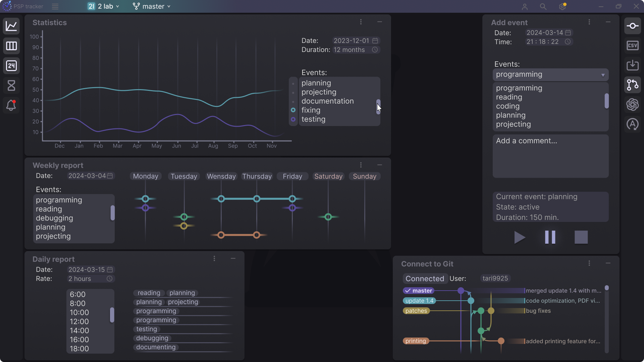Click the CSV export icon
Viewport: 644px width, 362px height.
coord(632,46)
